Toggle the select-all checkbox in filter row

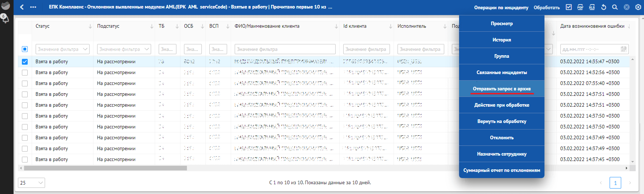pyautogui.click(x=25, y=49)
